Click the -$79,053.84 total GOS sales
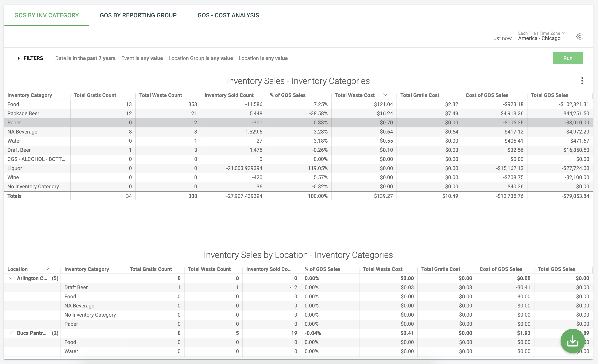The image size is (598, 364). point(575,196)
